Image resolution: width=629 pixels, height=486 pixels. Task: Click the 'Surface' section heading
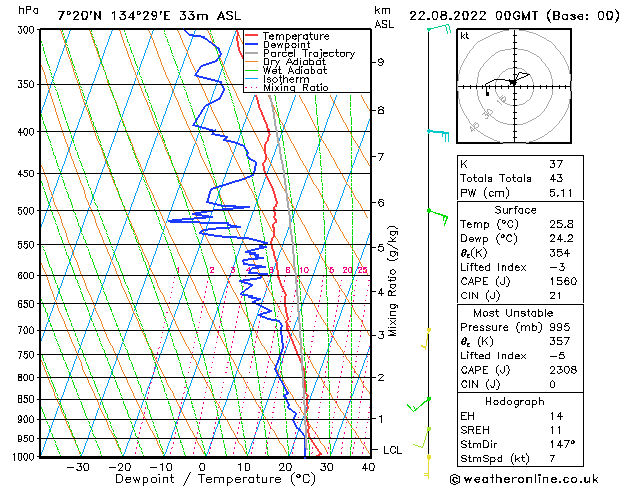(x=515, y=210)
